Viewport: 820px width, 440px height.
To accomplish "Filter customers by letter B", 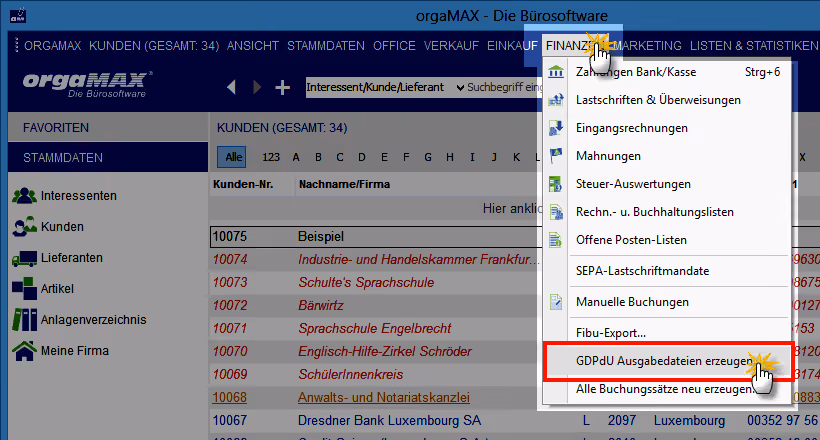I will point(318,157).
